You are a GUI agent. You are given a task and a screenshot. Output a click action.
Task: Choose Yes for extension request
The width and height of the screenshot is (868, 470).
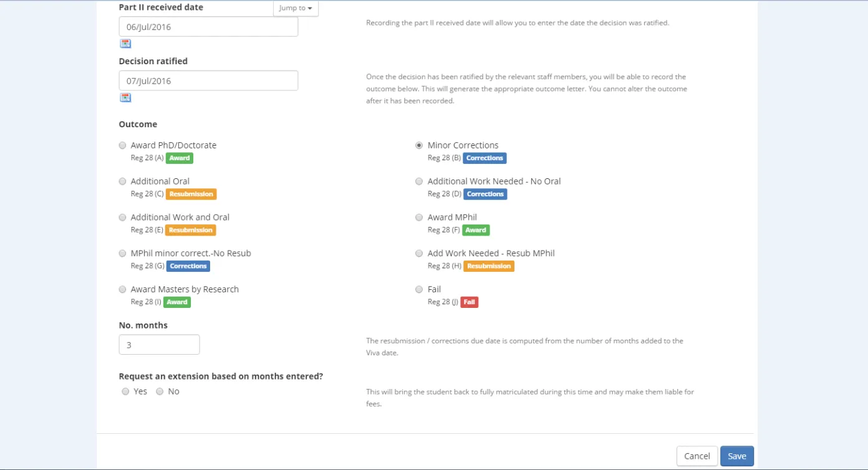click(125, 391)
